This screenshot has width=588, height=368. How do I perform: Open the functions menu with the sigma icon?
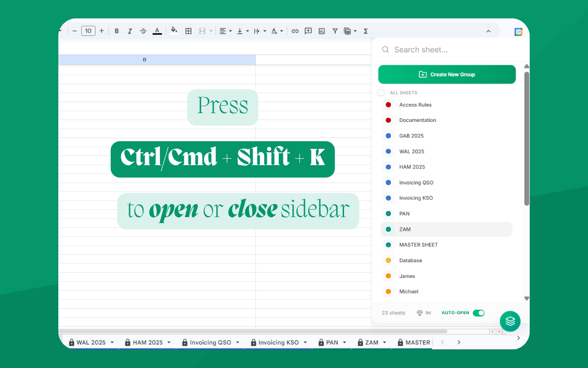(365, 31)
